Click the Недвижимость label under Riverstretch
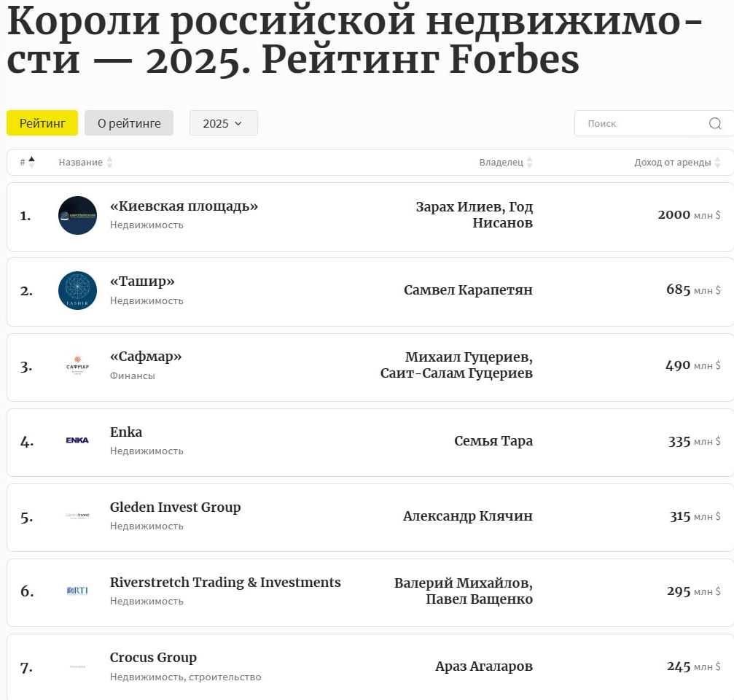The height and width of the screenshot is (700, 734). pos(147,601)
